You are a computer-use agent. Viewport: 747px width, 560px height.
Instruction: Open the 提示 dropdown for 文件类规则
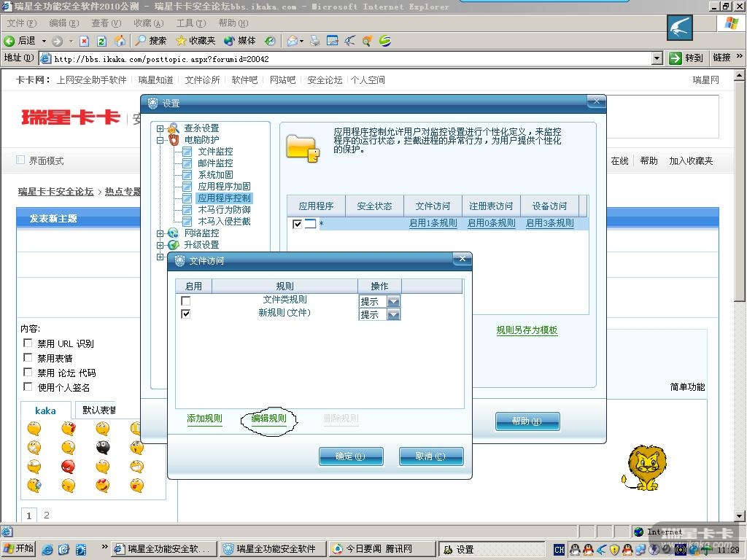[393, 301]
